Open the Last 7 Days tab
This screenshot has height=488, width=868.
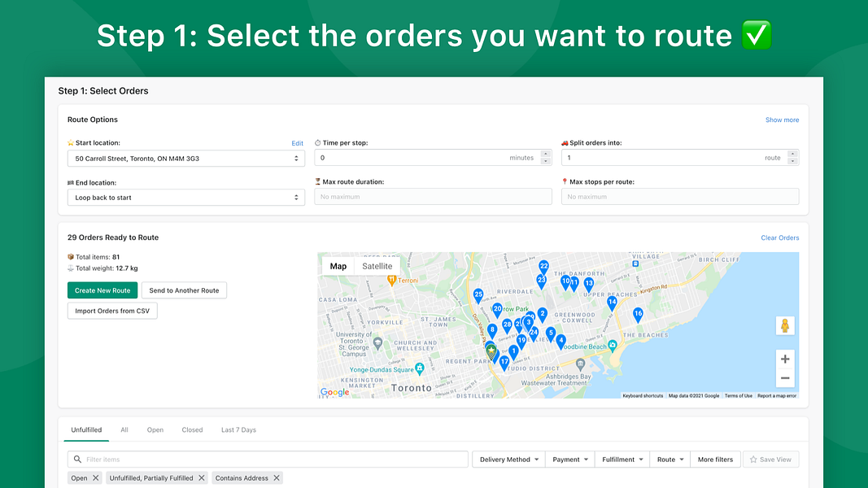238,430
